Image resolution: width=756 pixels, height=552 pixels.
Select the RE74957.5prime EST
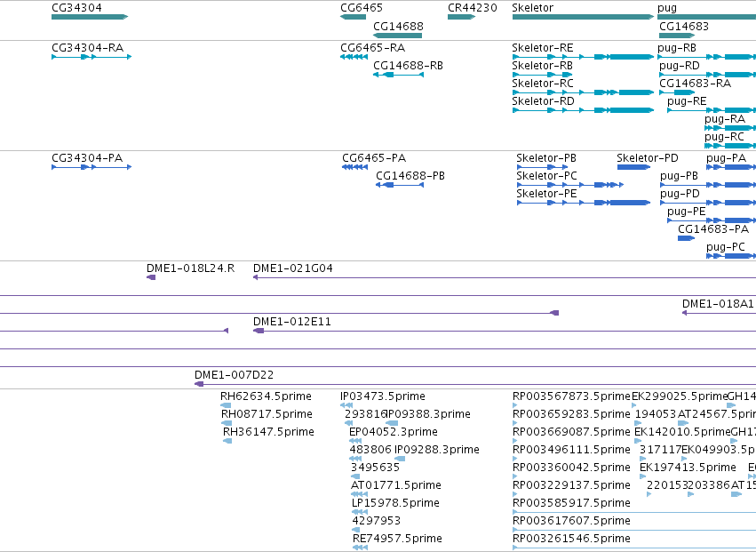pos(360,548)
